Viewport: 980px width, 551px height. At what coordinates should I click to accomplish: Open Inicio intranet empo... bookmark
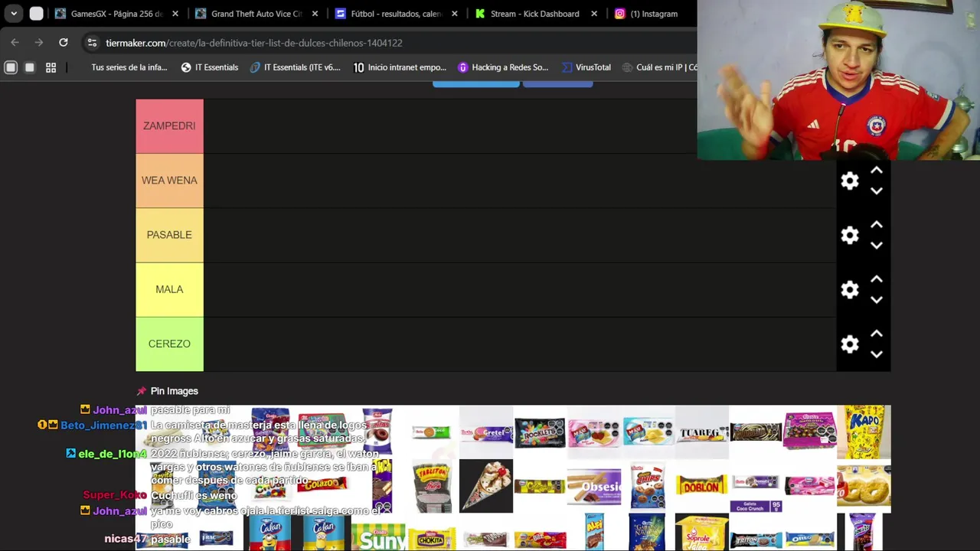click(400, 67)
